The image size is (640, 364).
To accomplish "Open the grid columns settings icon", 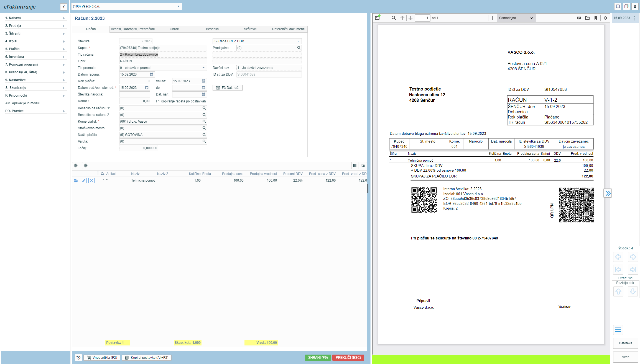I will click(x=355, y=166).
